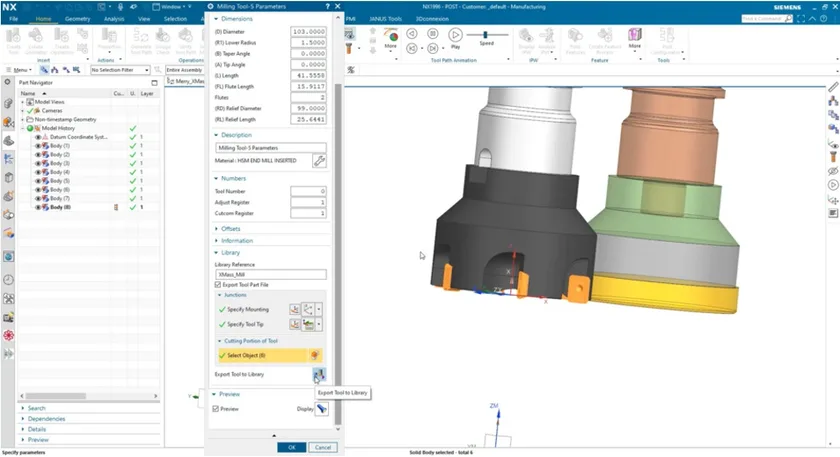Click the Specify Mounting inferred point icon
Image resolution: width=840 pixels, height=457 pixels.
coord(308,309)
